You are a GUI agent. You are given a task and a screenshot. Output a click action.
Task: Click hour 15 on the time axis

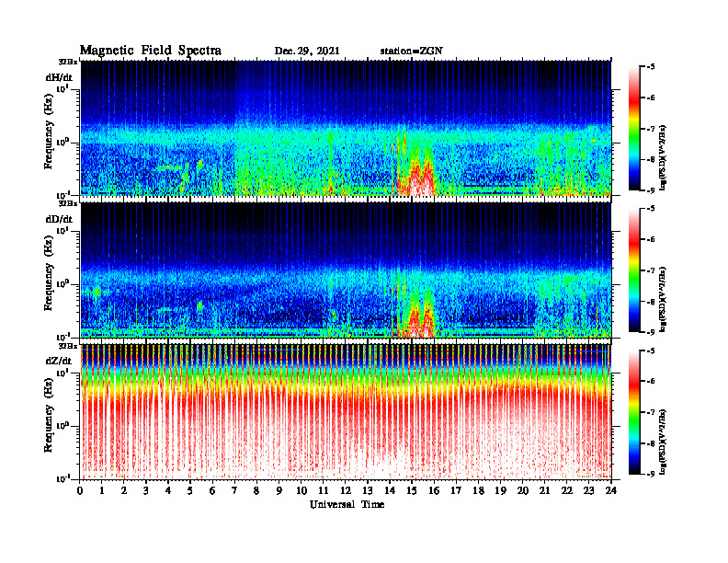[412, 491]
